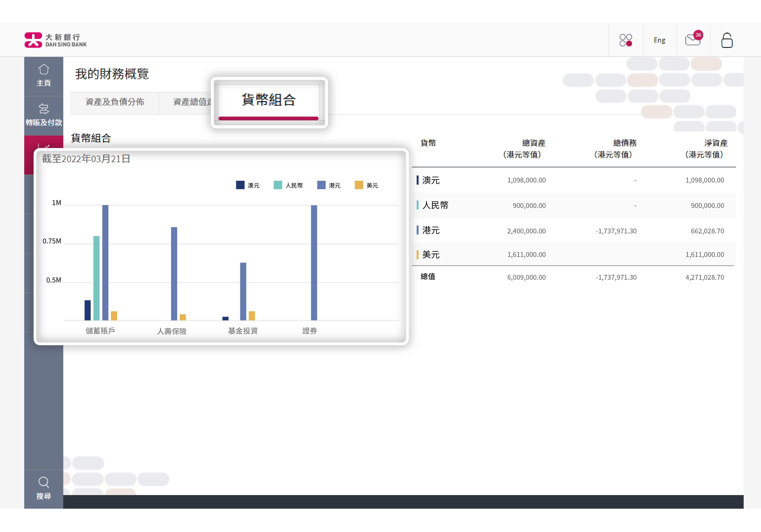Image resolution: width=761 pixels, height=532 pixels.
Task: Toggle 港元 series in chart legend
Action: (x=329, y=185)
